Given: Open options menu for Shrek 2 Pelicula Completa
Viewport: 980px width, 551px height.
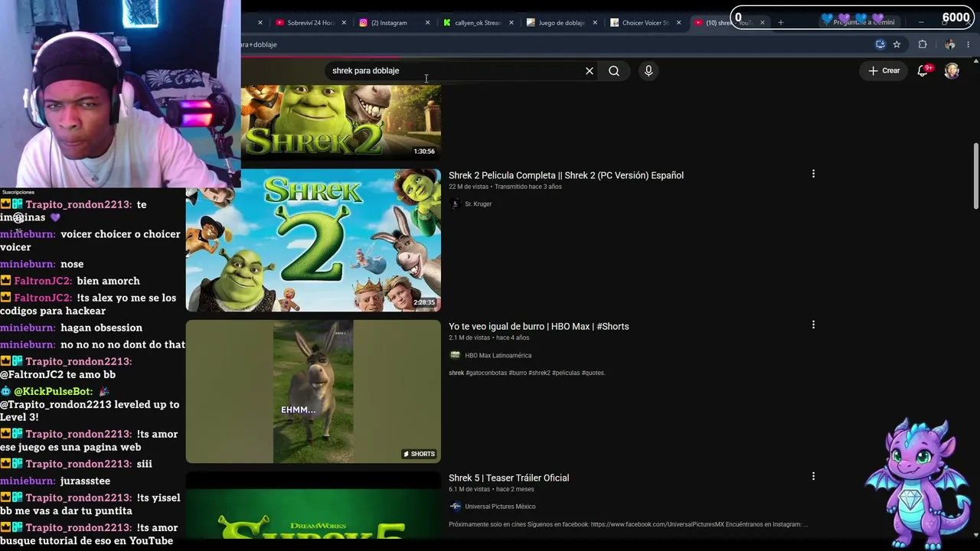Looking at the screenshot, I should pos(813,174).
